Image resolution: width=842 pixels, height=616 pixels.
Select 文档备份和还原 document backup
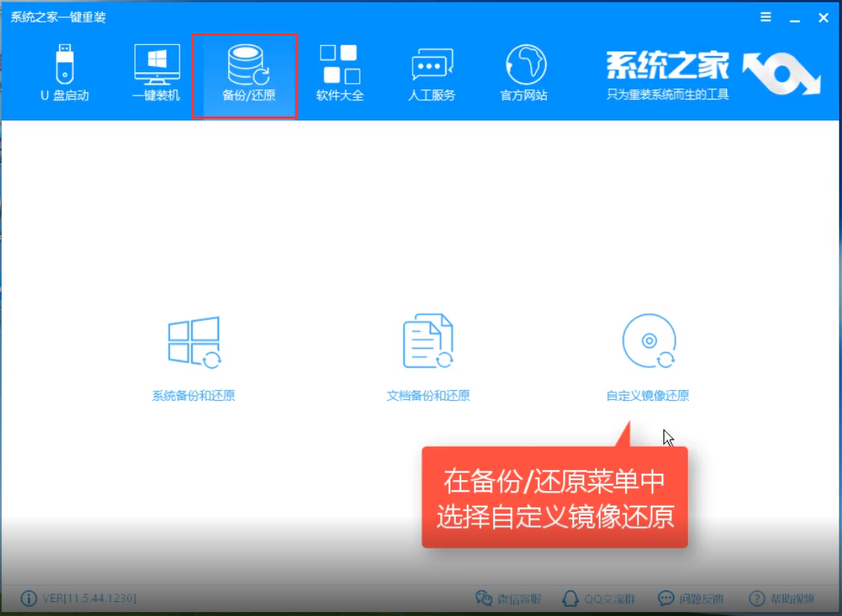point(429,353)
